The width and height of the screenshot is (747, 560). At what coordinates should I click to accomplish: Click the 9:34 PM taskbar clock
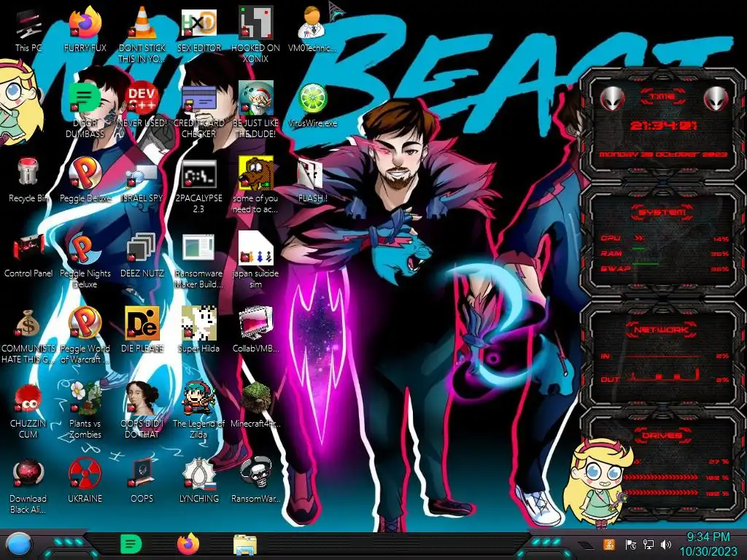click(x=708, y=544)
